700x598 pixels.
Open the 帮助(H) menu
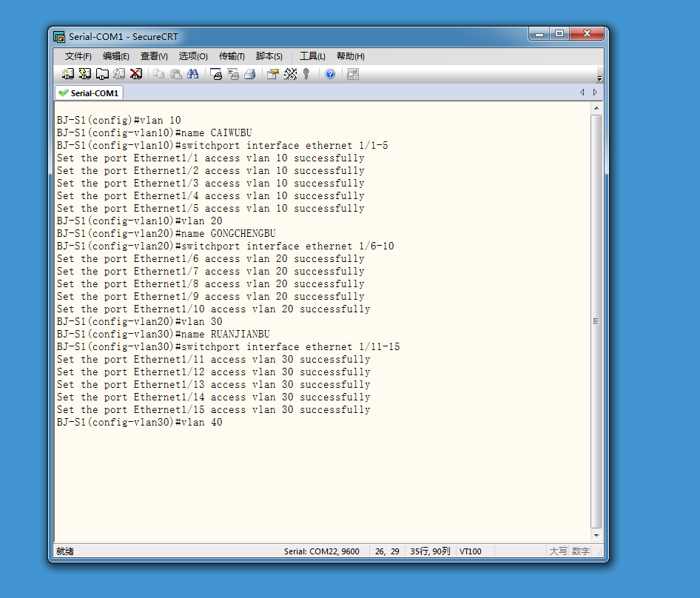tap(351, 56)
